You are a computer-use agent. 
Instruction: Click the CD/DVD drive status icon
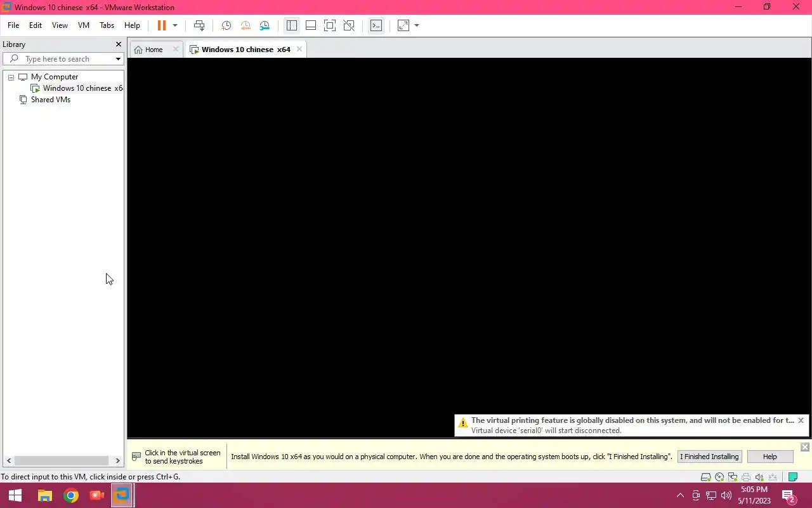click(x=719, y=477)
